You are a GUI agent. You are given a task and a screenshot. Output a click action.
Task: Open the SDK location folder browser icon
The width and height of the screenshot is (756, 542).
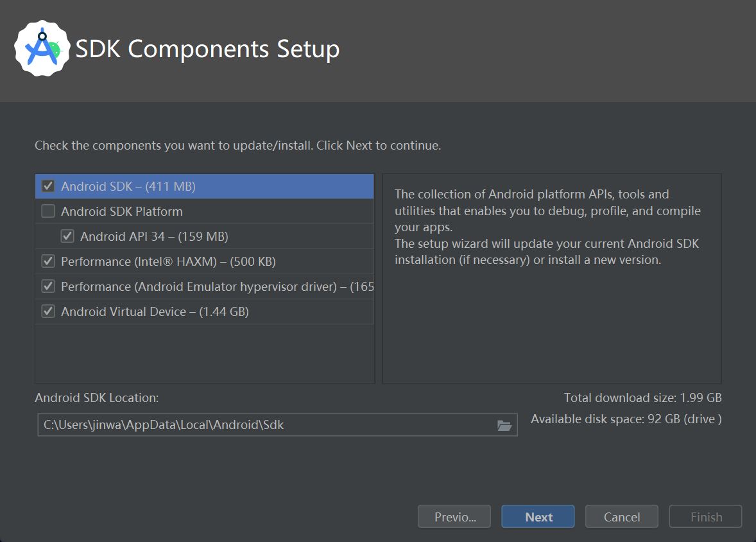[x=504, y=425]
